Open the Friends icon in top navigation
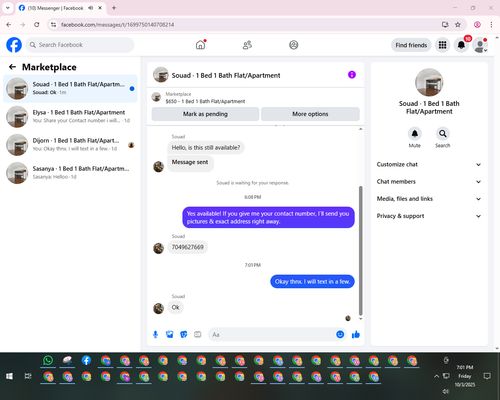500x400 pixels. coord(247,45)
